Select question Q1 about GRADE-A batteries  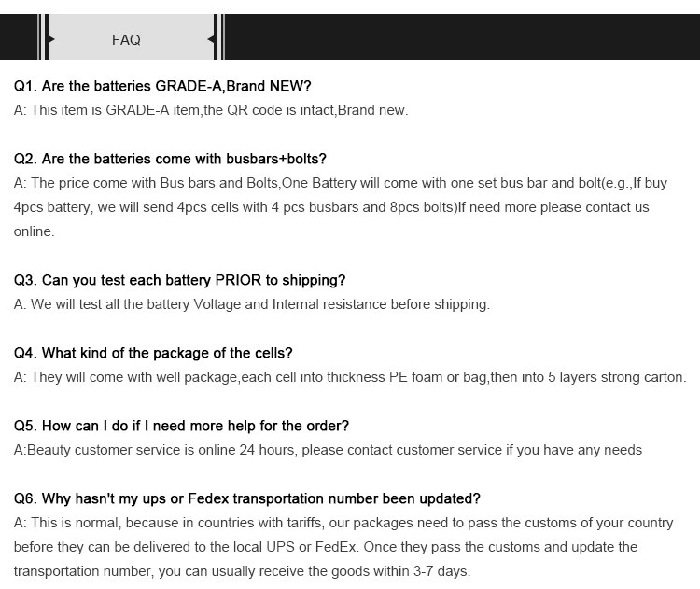162,86
